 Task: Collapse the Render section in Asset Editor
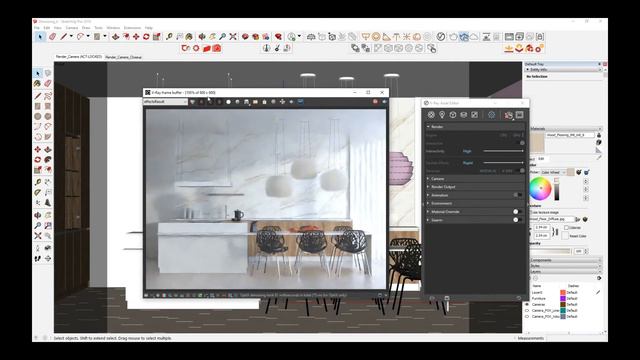[428, 127]
